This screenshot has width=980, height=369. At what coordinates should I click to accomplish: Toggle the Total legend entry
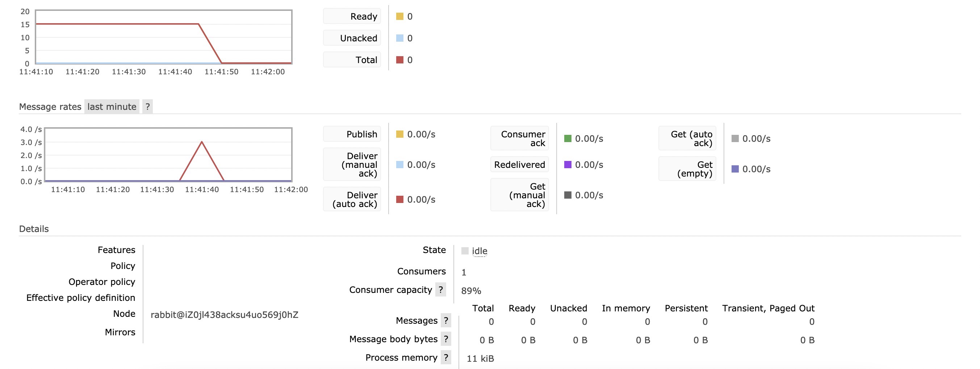coord(352,60)
